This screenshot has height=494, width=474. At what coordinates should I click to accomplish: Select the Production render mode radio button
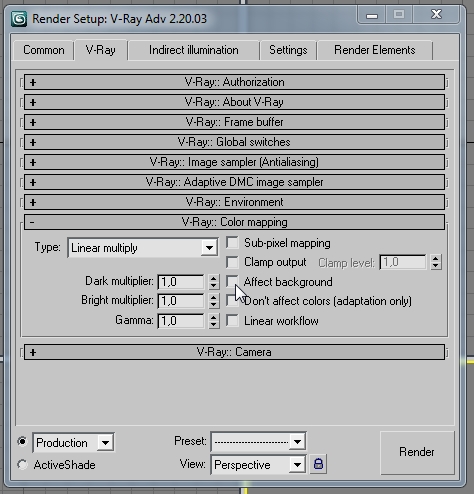point(22,442)
